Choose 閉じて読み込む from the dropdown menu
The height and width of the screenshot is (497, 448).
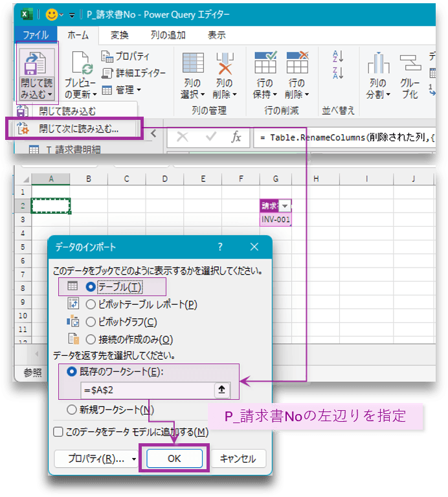76,111
